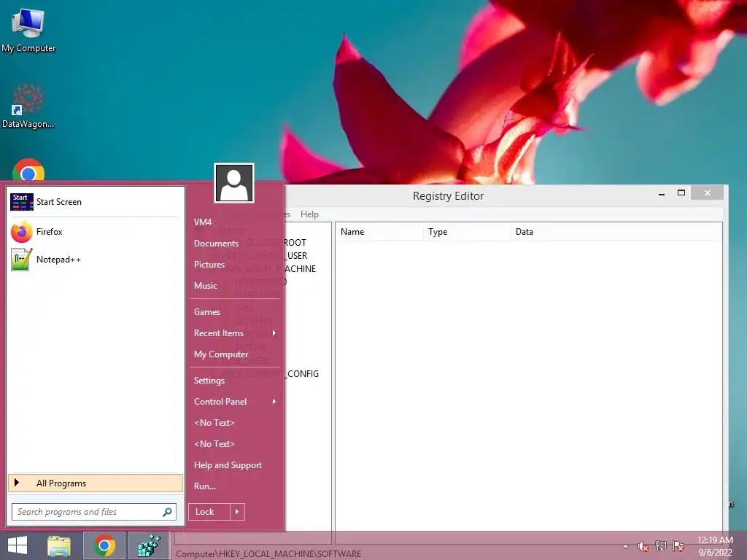The image size is (747, 560).
Task: Open Registry Editor Help menu
Action: [x=309, y=215]
